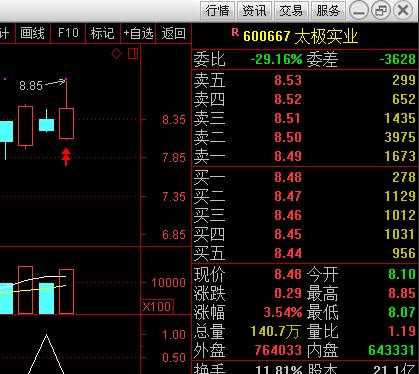The image size is (419, 374).
Task: Open the 服务 service menu
Action: 328,10
